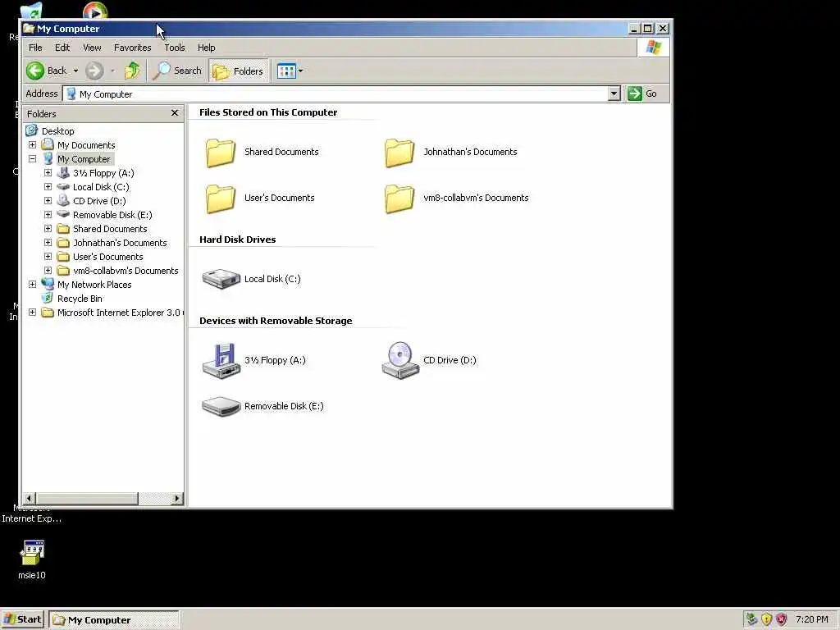Open the Edit menu
The height and width of the screenshot is (630, 840).
tap(62, 48)
